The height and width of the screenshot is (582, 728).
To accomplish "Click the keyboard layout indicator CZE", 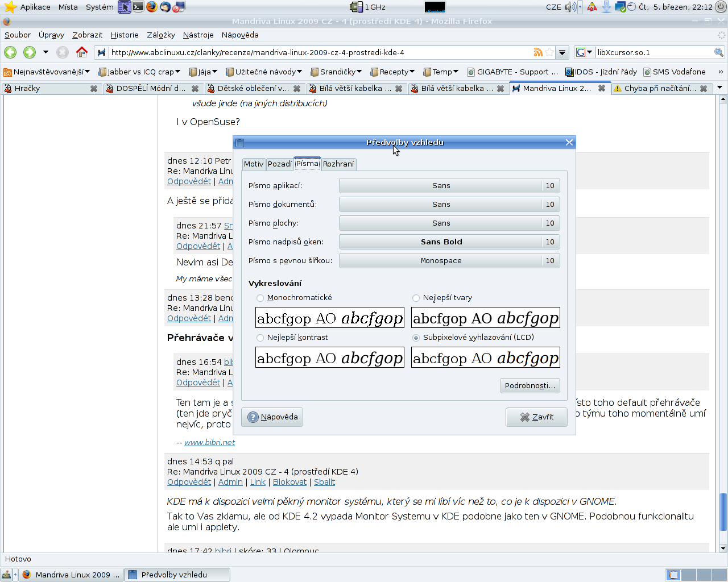I will (553, 7).
